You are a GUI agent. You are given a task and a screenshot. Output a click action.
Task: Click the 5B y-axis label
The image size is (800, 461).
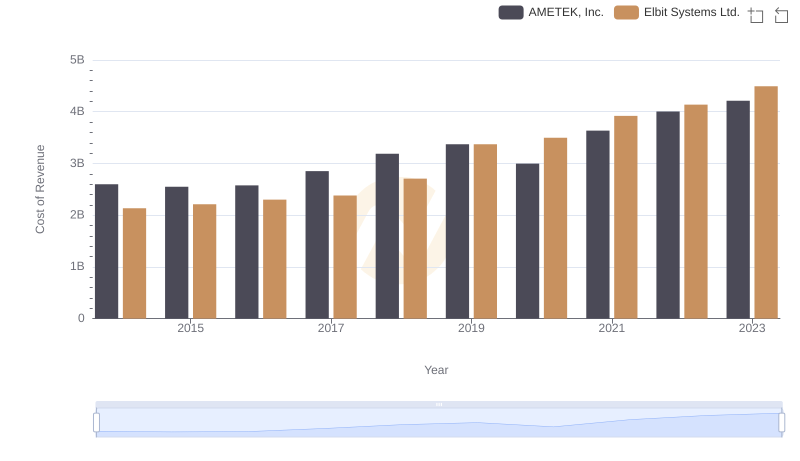(77, 60)
